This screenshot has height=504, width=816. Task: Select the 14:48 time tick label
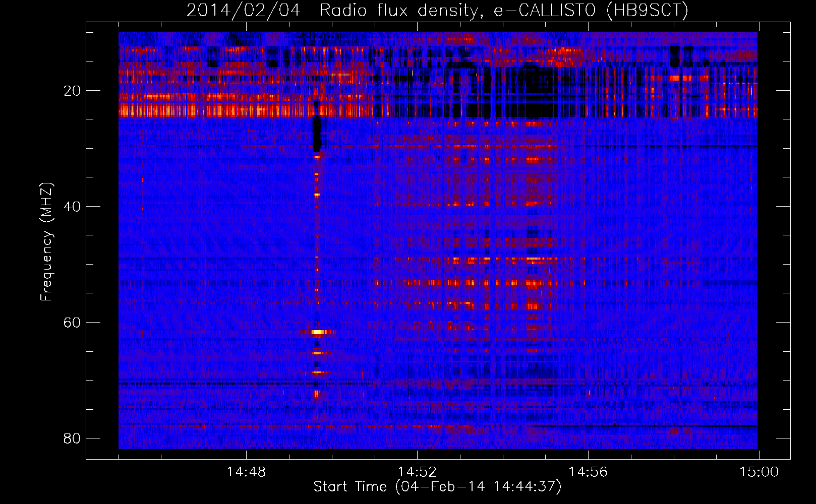coord(246,472)
